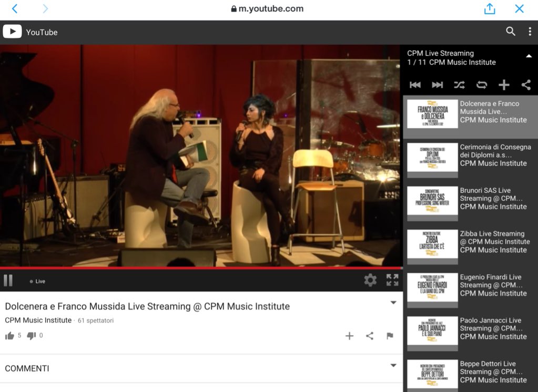The height and width of the screenshot is (392, 538).
Task: Click the video title text
Action: click(147, 306)
